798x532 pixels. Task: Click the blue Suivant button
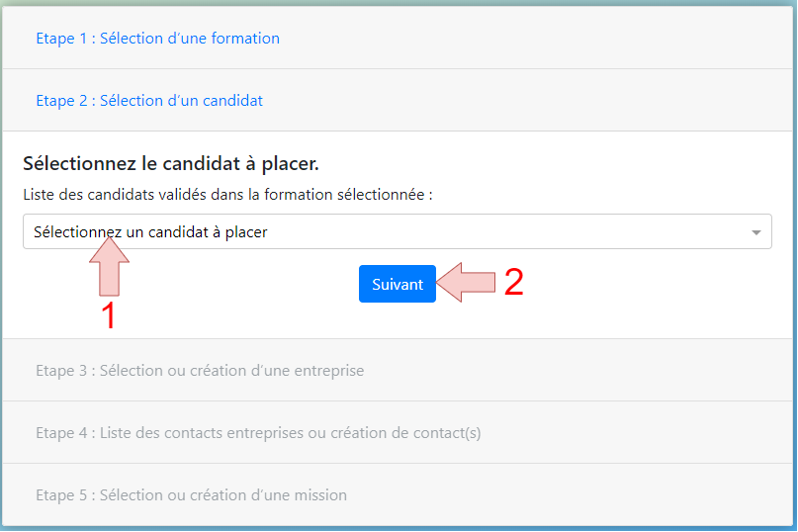397,284
